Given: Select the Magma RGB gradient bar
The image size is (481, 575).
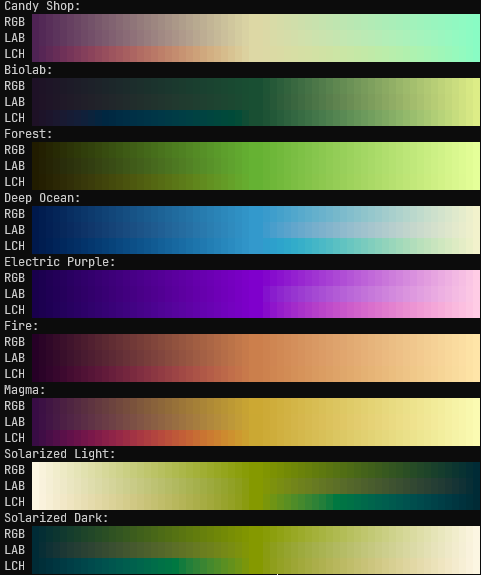Looking at the screenshot, I should [256, 406].
